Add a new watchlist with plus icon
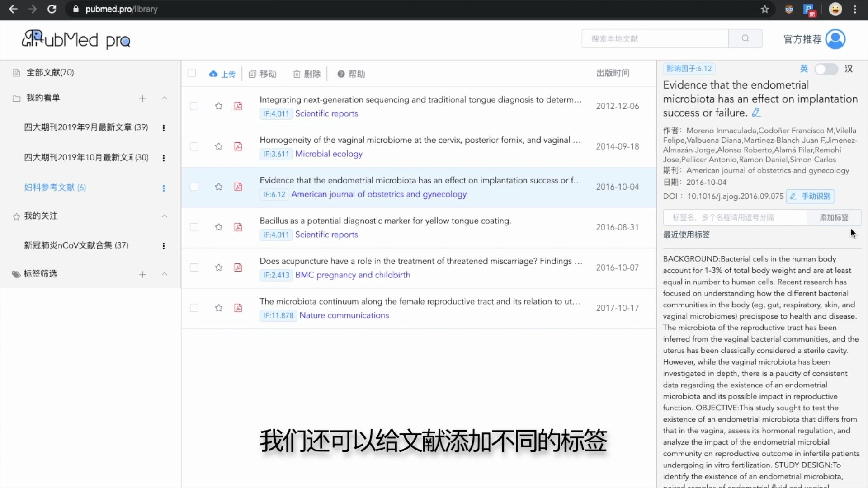 point(142,99)
